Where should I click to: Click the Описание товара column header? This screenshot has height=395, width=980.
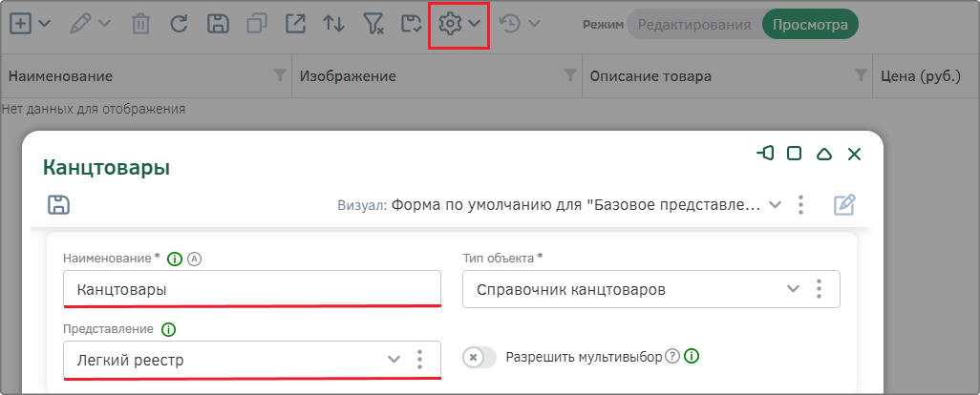pyautogui.click(x=650, y=76)
